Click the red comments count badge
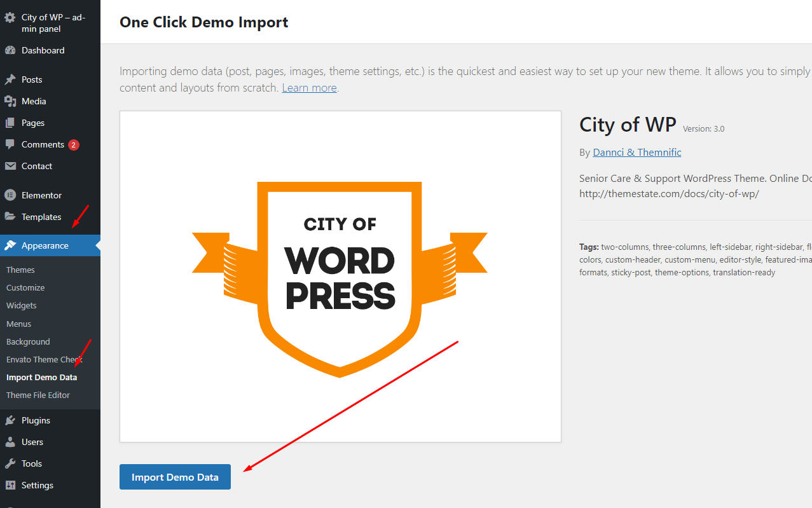The image size is (812, 508). (74, 144)
